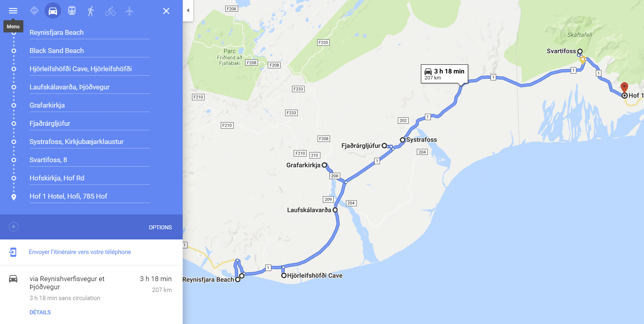Edit the Reynisfjara Beach waypoint field

pyautogui.click(x=90, y=32)
